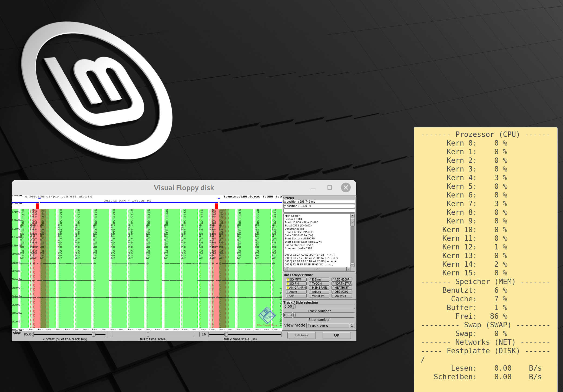Click the first red index marker on track
The image size is (563, 392).
(x=37, y=206)
